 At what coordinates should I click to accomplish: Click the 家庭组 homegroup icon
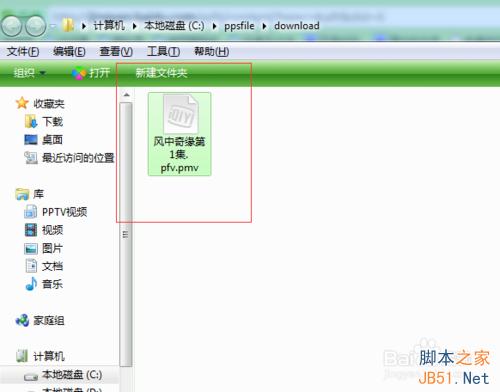point(22,320)
